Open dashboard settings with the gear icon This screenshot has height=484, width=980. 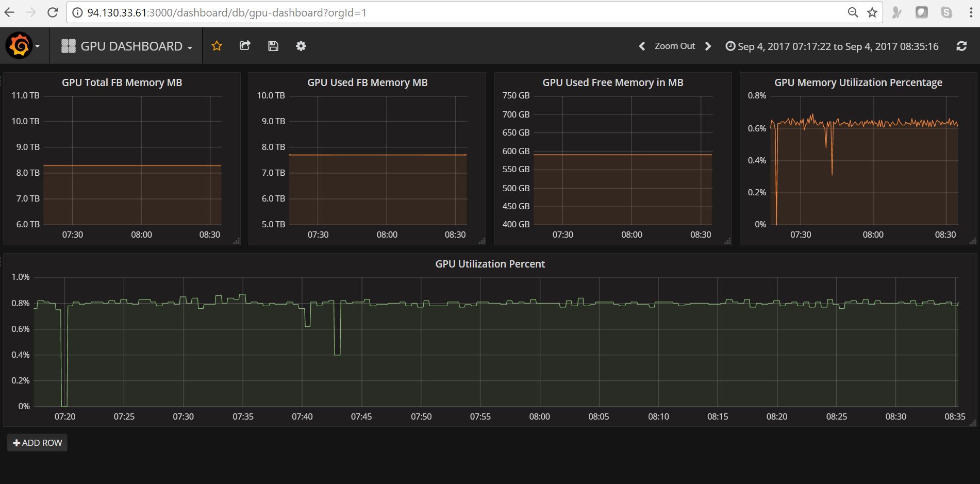click(x=301, y=46)
